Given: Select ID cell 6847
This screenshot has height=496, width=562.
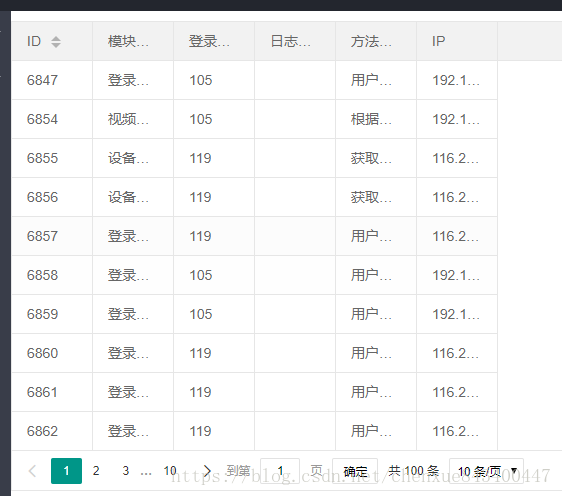Looking at the screenshot, I should [x=52, y=80].
